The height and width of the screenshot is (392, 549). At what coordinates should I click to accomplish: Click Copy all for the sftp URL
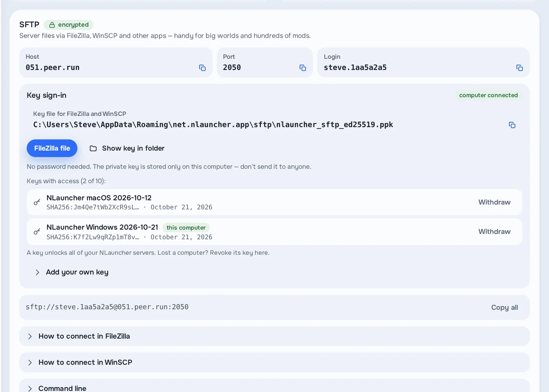pos(504,308)
